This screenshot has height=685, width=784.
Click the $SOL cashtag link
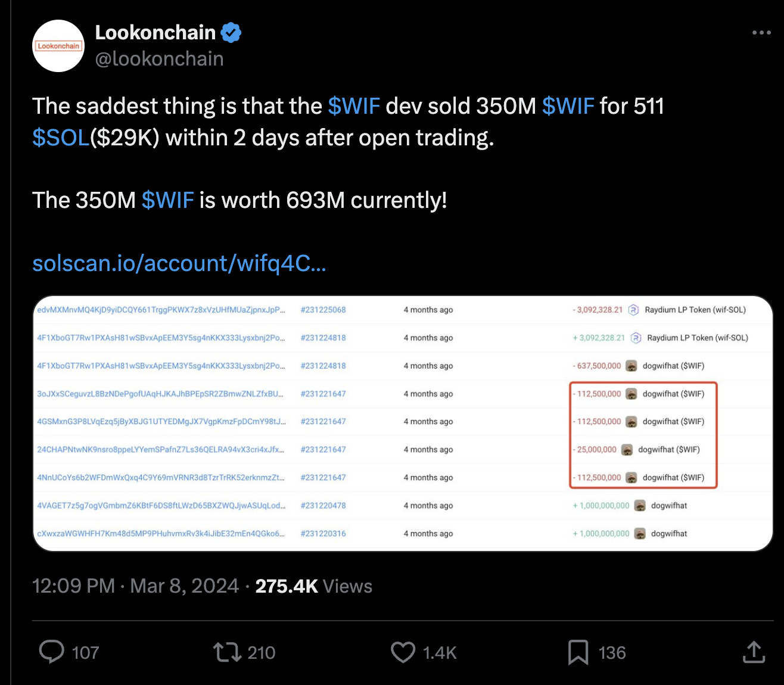(x=61, y=138)
